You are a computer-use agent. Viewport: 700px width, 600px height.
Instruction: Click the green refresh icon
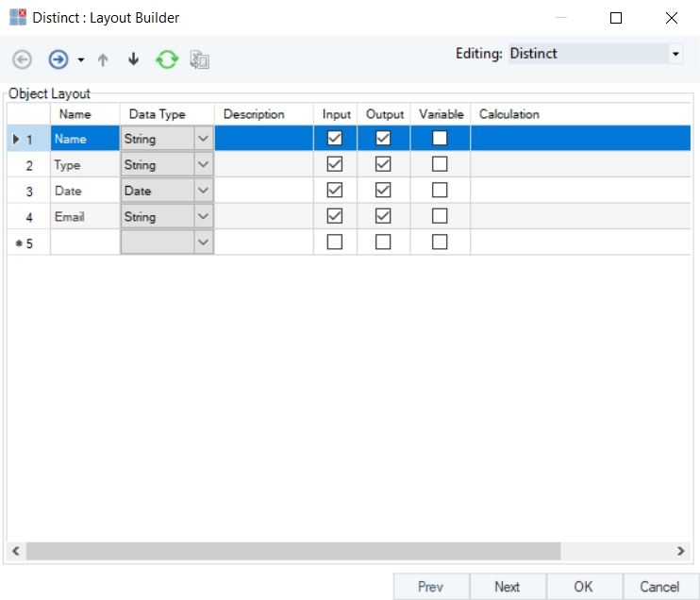pyautogui.click(x=167, y=59)
